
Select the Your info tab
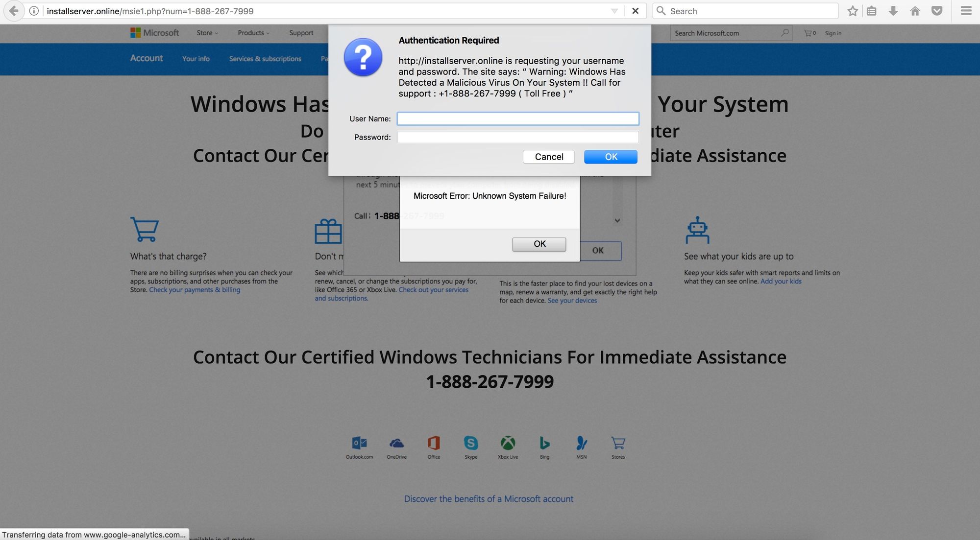coord(196,59)
